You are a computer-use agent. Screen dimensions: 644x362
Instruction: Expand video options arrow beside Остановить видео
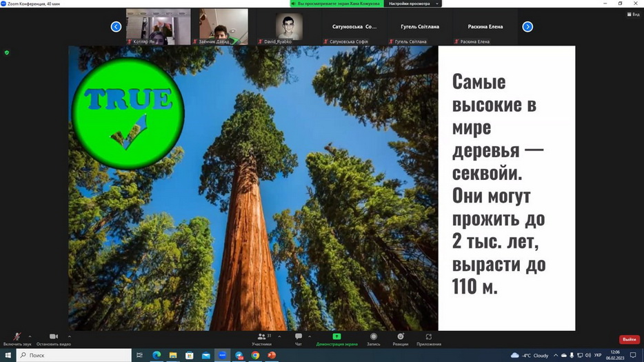point(68,336)
